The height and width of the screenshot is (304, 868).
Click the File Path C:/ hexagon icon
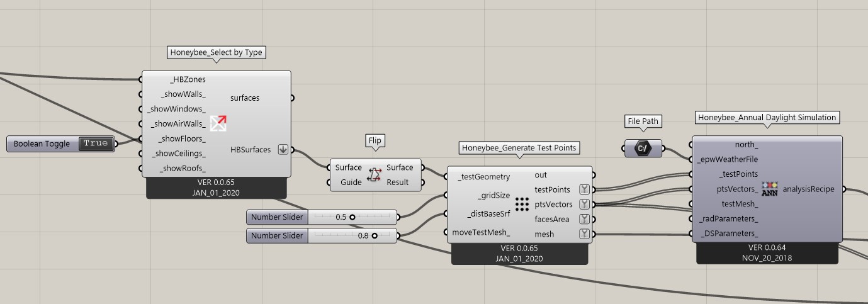[x=643, y=149]
